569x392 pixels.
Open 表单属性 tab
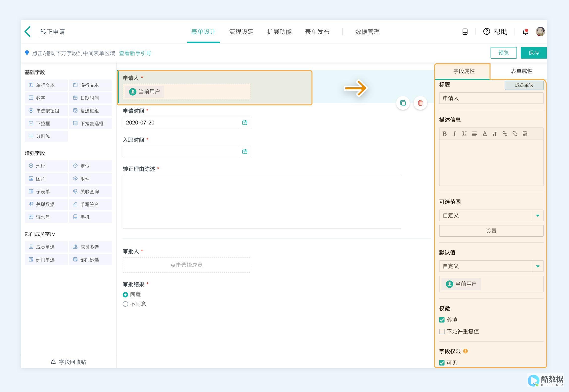(x=521, y=71)
